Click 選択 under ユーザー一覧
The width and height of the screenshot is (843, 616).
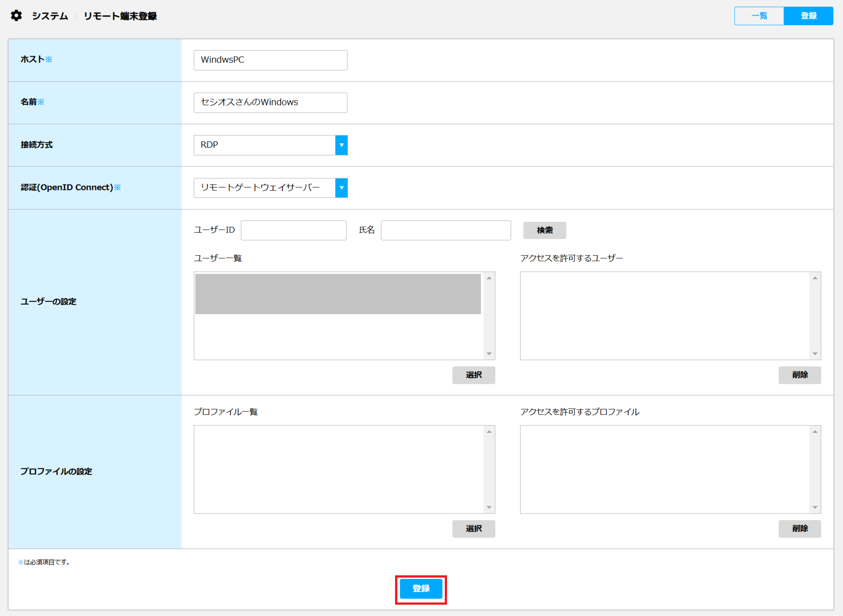coord(474,375)
